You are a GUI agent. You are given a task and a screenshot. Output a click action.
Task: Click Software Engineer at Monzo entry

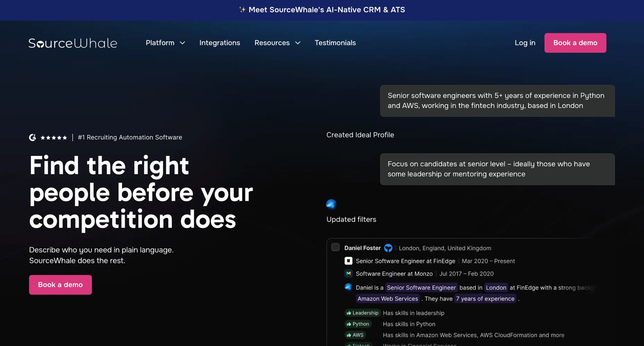394,274
